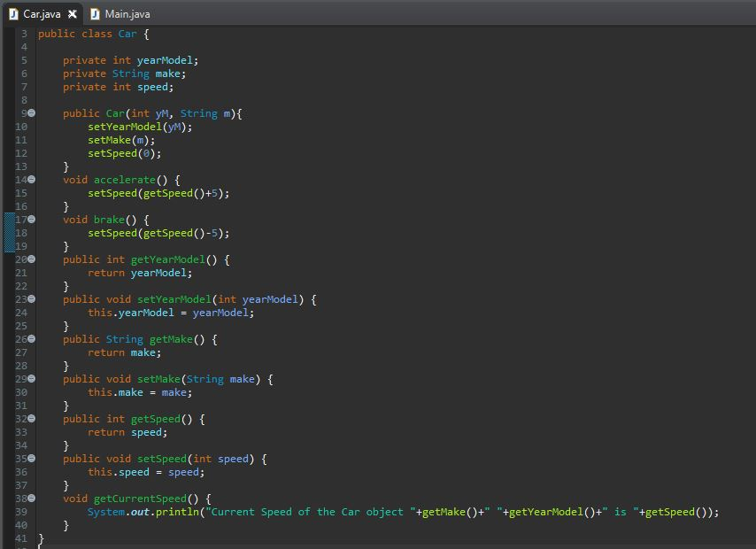The image size is (756, 549).
Task: Collapse the getYearModel method at line 20
Action: click(x=31, y=259)
